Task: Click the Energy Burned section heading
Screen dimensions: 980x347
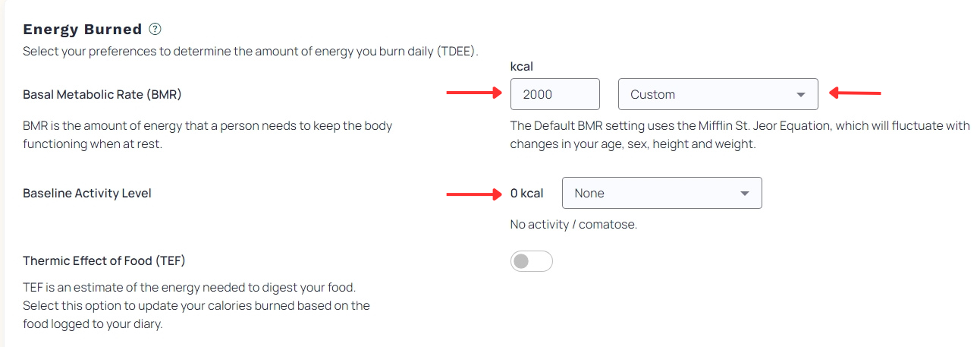Action: click(x=83, y=30)
